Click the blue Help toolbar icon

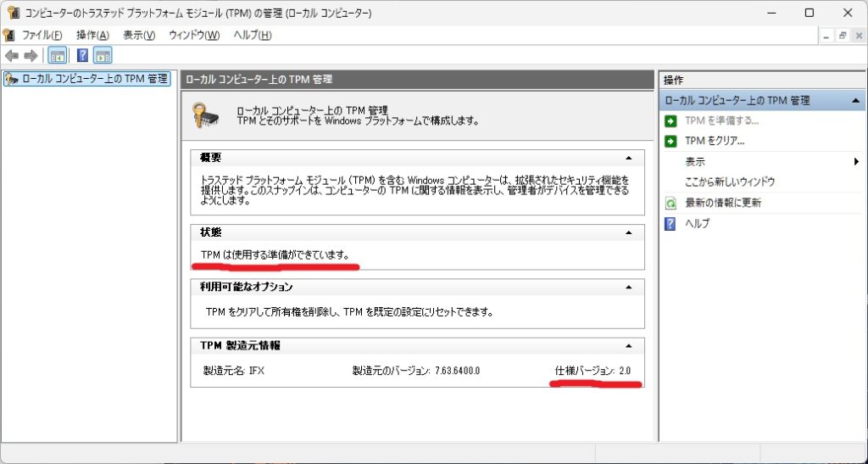[x=82, y=56]
